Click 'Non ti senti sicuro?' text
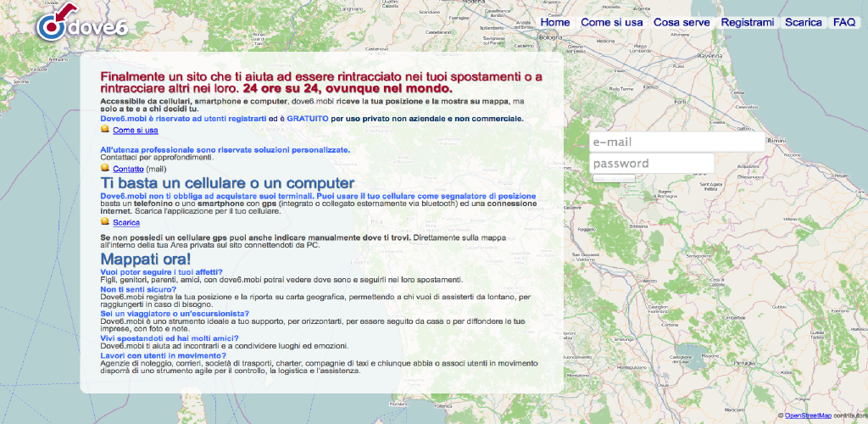868x424 pixels. point(138,289)
